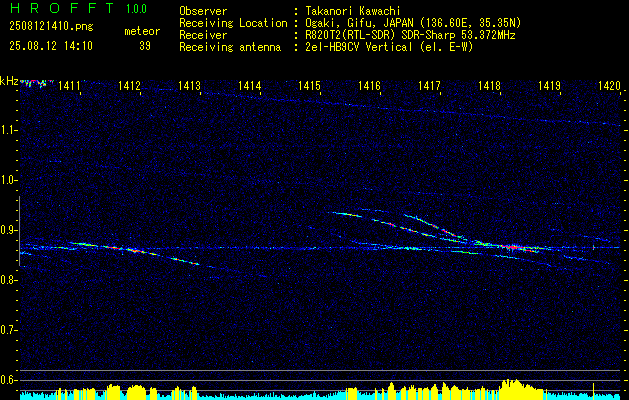Click the meteor label
The height and width of the screenshot is (400, 629).
[x=142, y=31]
